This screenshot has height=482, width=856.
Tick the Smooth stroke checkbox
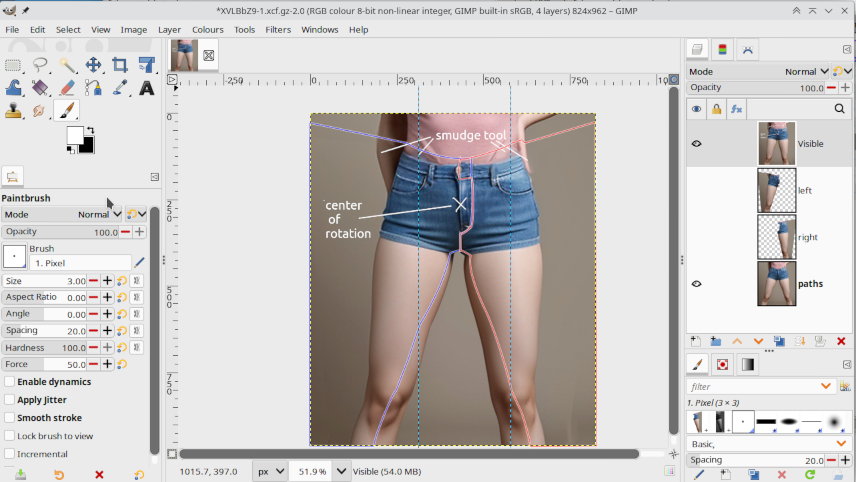tap(10, 418)
